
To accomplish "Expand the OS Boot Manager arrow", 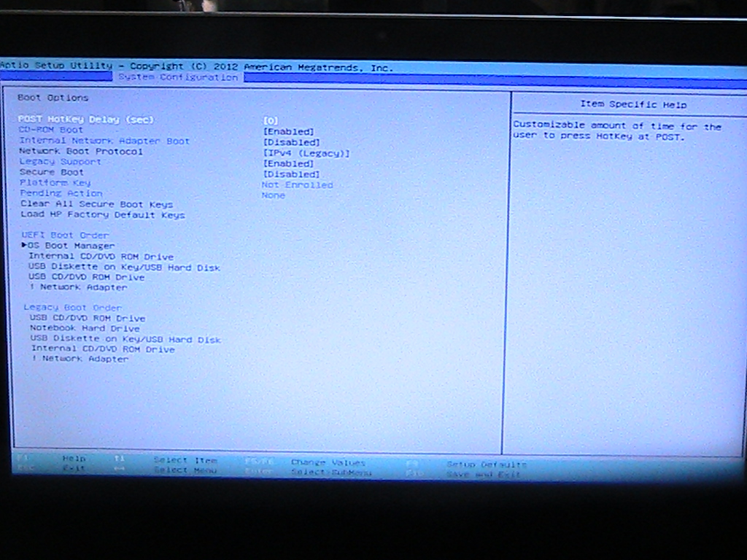I will (24, 246).
